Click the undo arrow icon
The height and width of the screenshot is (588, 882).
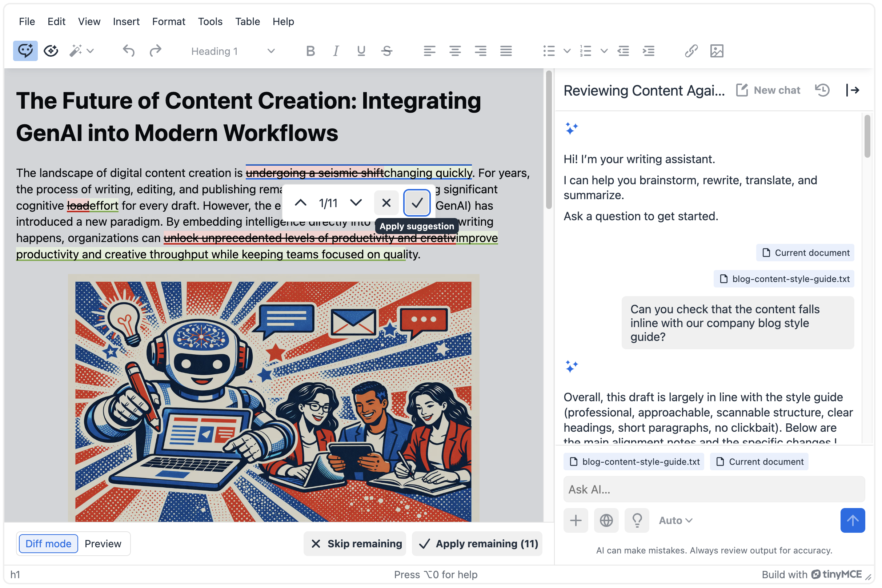coord(129,51)
